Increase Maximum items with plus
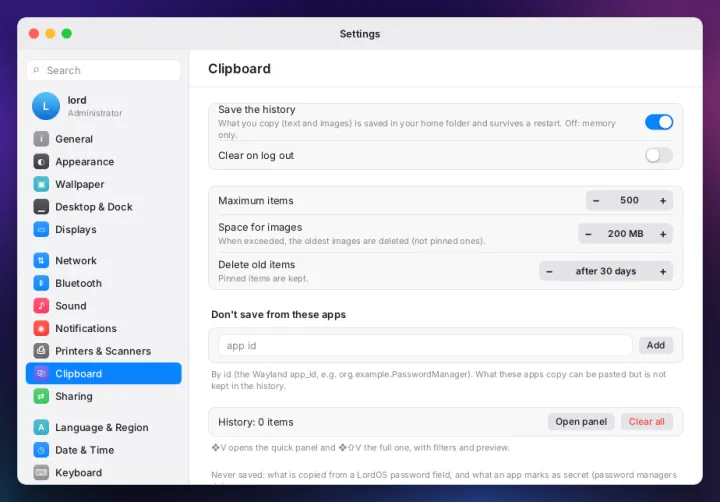The width and height of the screenshot is (720, 502). pos(663,201)
